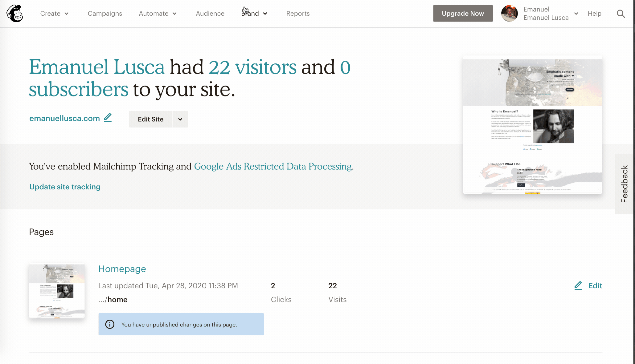Open the search magnifier icon

pyautogui.click(x=621, y=14)
